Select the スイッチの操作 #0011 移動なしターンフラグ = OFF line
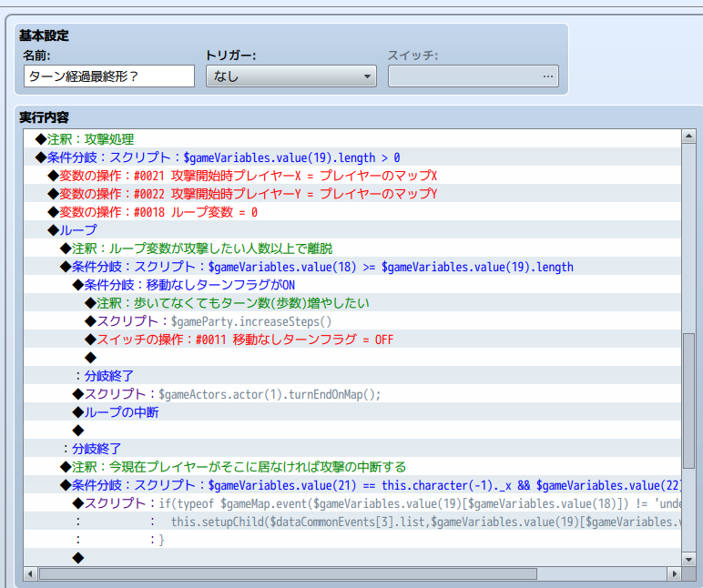Viewport: 703px width, 588px height. tap(244, 340)
